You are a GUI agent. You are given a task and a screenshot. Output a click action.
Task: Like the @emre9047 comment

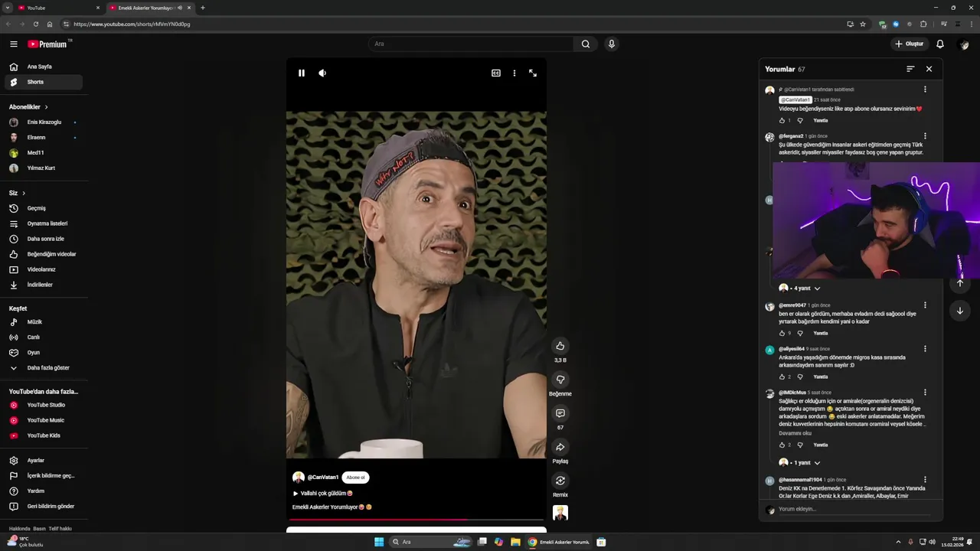pyautogui.click(x=782, y=334)
